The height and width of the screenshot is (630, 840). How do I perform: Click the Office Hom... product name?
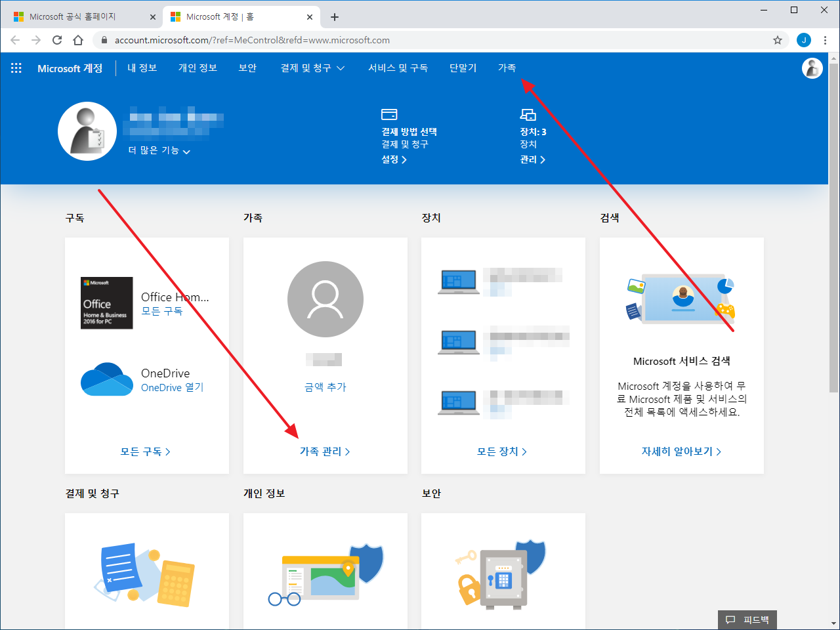tap(175, 297)
